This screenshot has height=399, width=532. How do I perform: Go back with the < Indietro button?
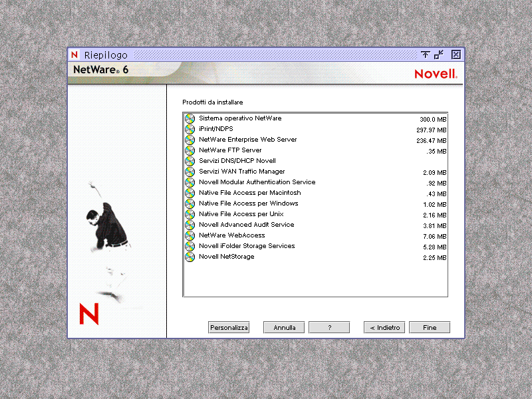tap(384, 327)
